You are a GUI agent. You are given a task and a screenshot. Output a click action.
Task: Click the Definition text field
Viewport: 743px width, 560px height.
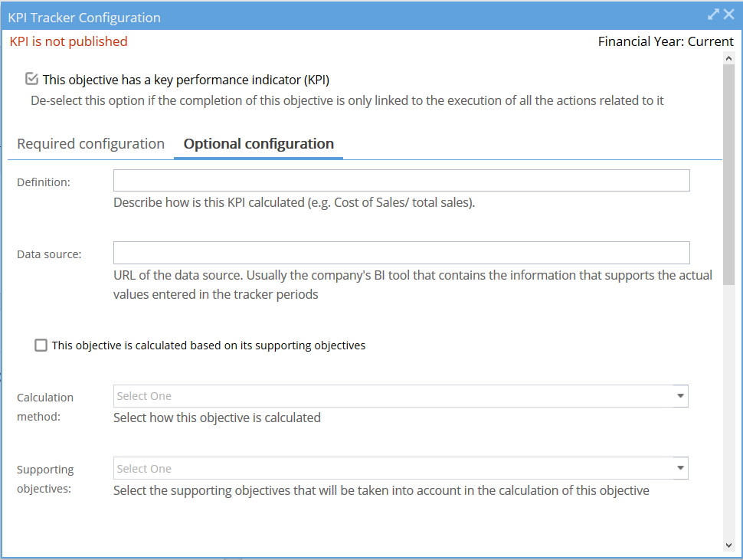click(x=401, y=181)
